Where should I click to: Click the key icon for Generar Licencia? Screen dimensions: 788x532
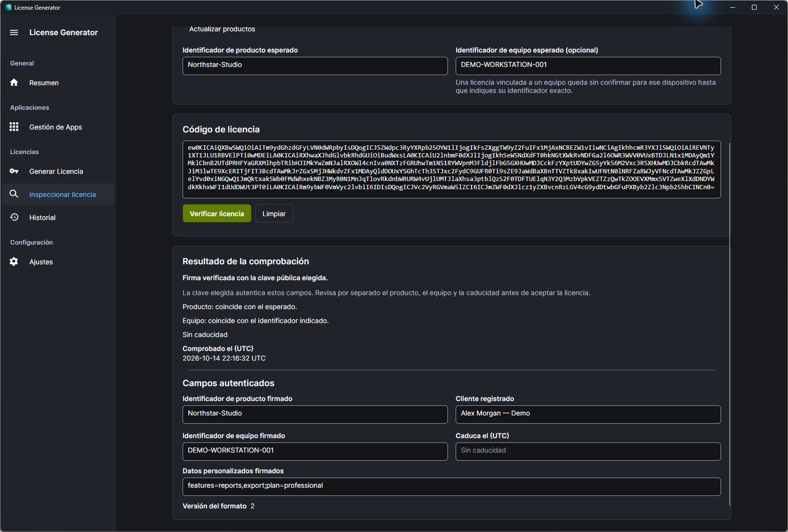(14, 171)
